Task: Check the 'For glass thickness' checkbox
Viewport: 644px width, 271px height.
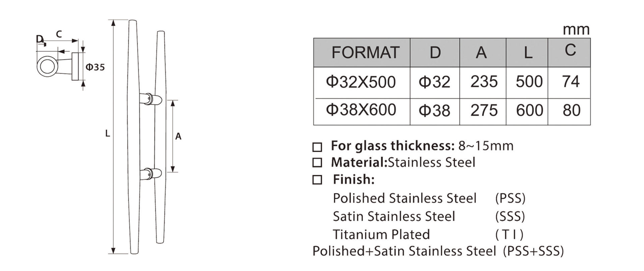Action: pos(317,147)
